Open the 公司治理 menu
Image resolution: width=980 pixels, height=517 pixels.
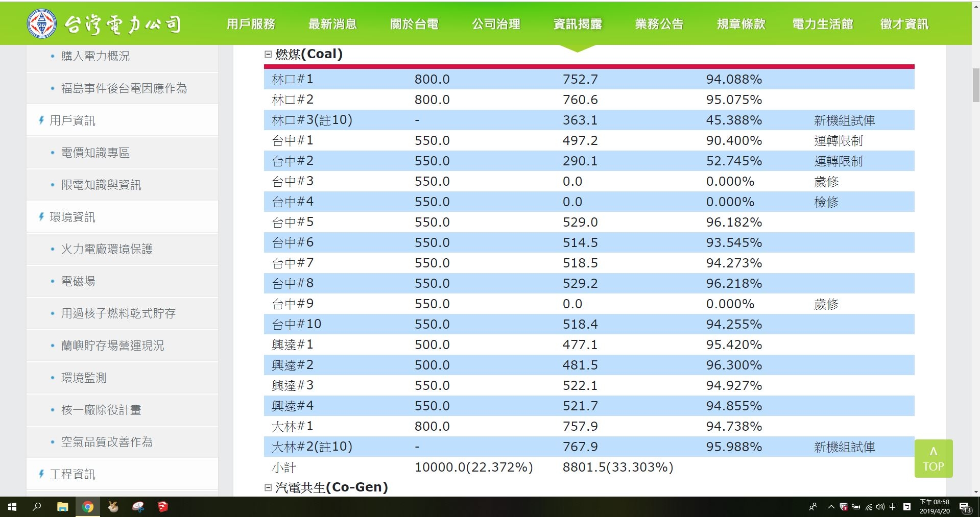coord(496,24)
